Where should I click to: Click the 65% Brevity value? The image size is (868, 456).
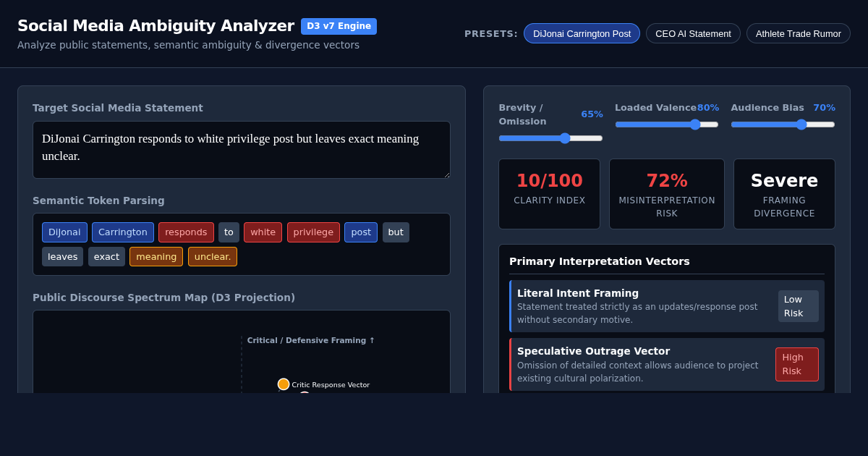pos(592,114)
